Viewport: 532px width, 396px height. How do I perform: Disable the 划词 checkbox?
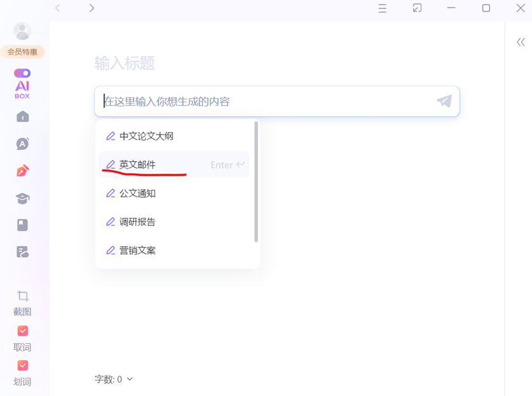pyautogui.click(x=23, y=366)
